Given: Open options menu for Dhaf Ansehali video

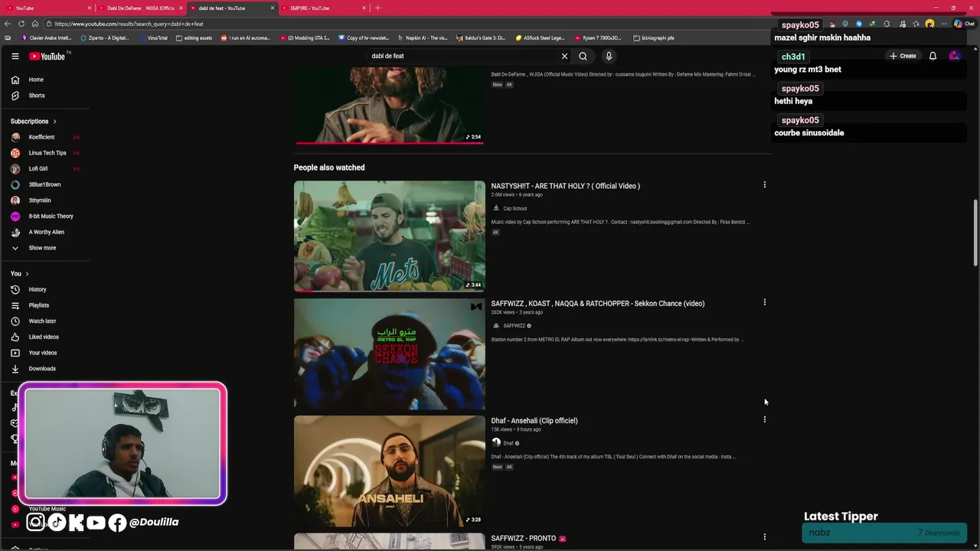Looking at the screenshot, I should [764, 419].
